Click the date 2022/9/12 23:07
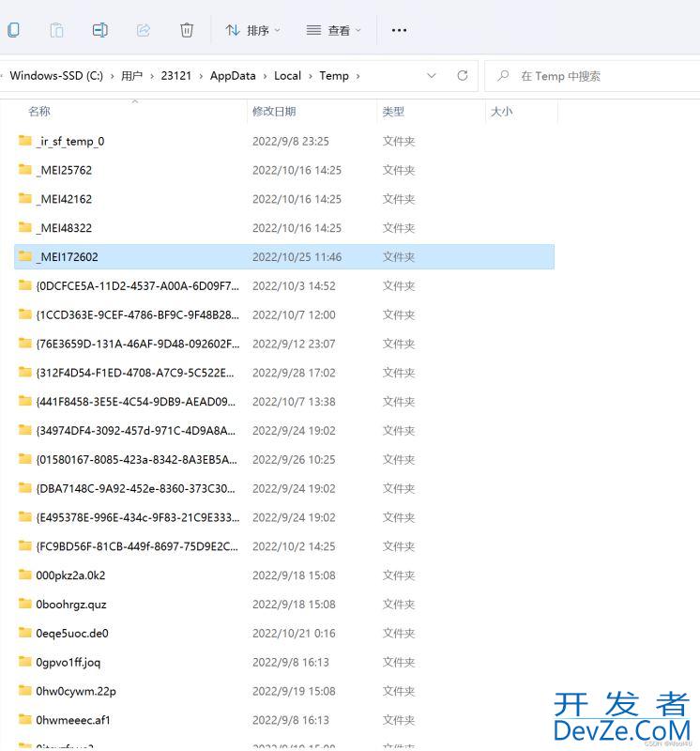Viewport: 700px width, 751px height. coord(294,344)
